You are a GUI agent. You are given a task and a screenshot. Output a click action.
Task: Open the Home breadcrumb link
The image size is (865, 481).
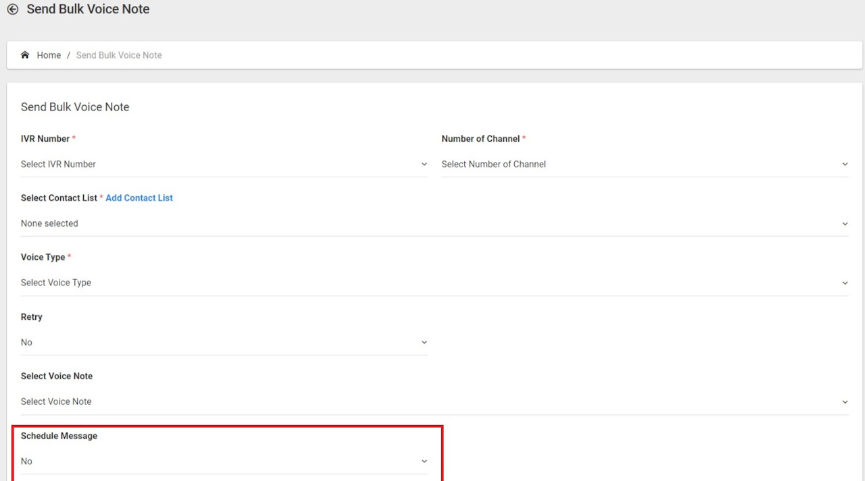49,55
